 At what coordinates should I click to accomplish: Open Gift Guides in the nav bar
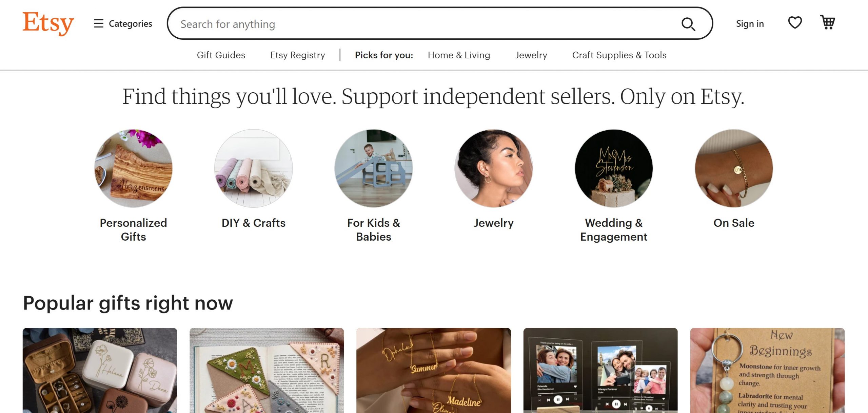pyautogui.click(x=221, y=55)
